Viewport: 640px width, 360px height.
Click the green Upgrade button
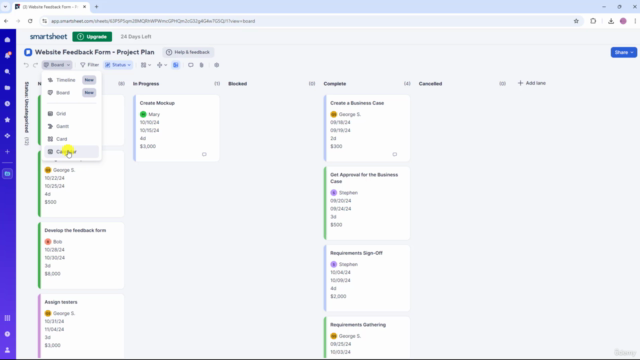[92, 37]
